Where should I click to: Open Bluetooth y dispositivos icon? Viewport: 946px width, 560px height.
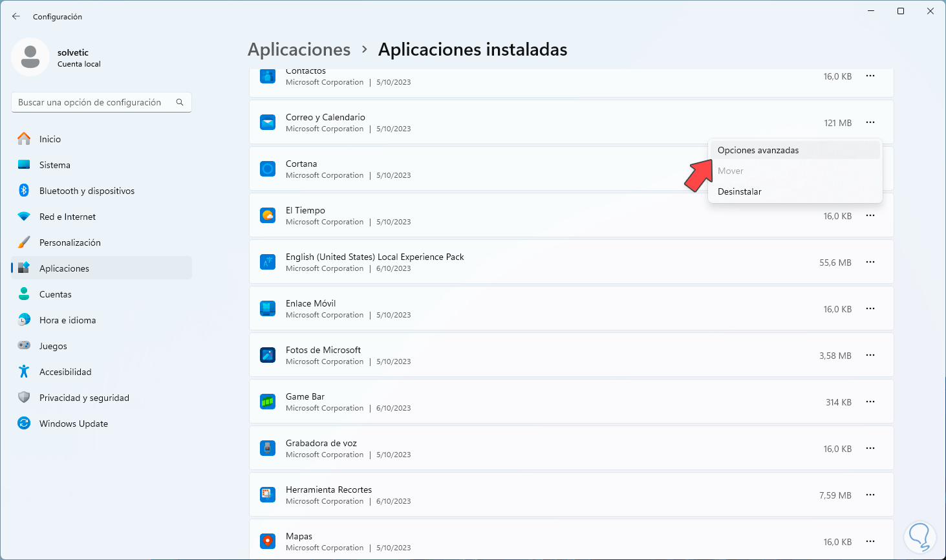click(x=24, y=190)
